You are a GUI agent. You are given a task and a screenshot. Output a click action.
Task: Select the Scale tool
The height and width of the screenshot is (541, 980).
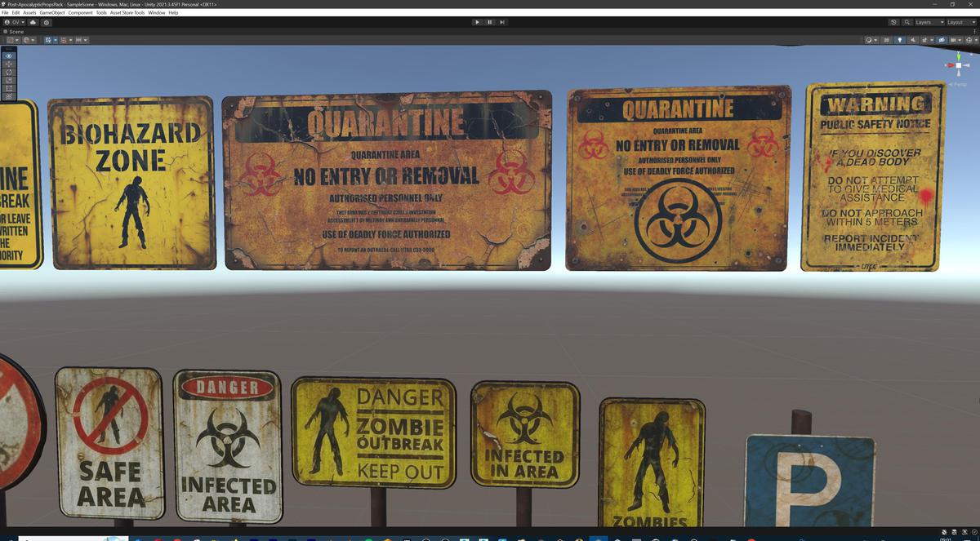pos(7,81)
